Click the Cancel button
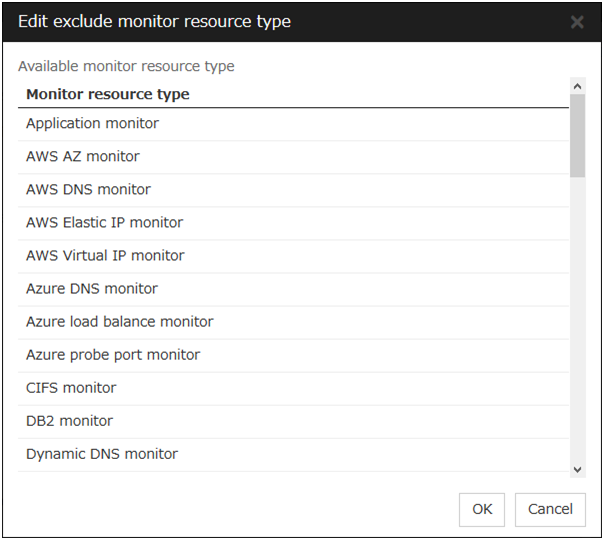The height and width of the screenshot is (540, 604). (x=550, y=509)
